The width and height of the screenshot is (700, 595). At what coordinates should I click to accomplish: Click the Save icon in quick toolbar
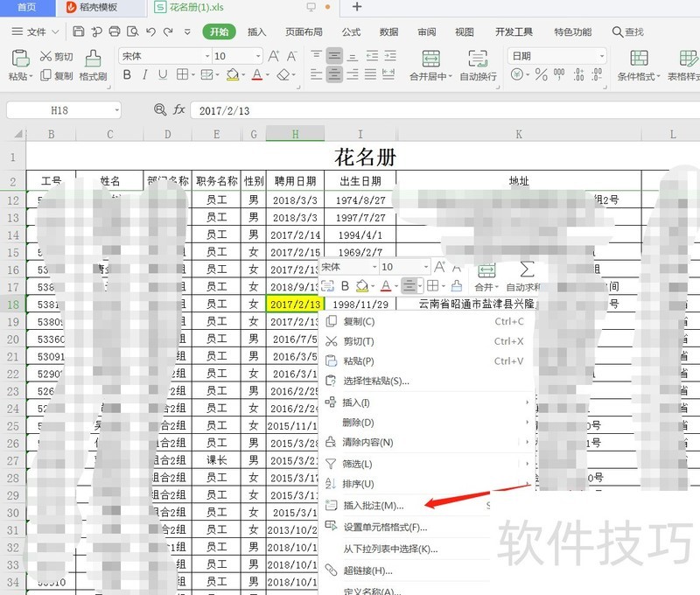[79, 31]
